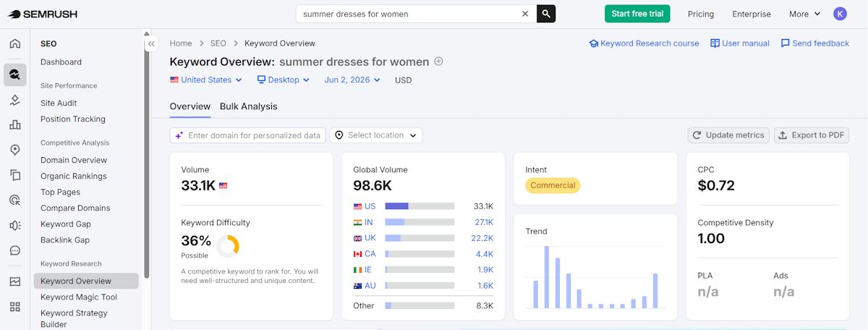This screenshot has height=330, width=868.
Task: Open the apps grid icon in rail
Action: click(14, 307)
